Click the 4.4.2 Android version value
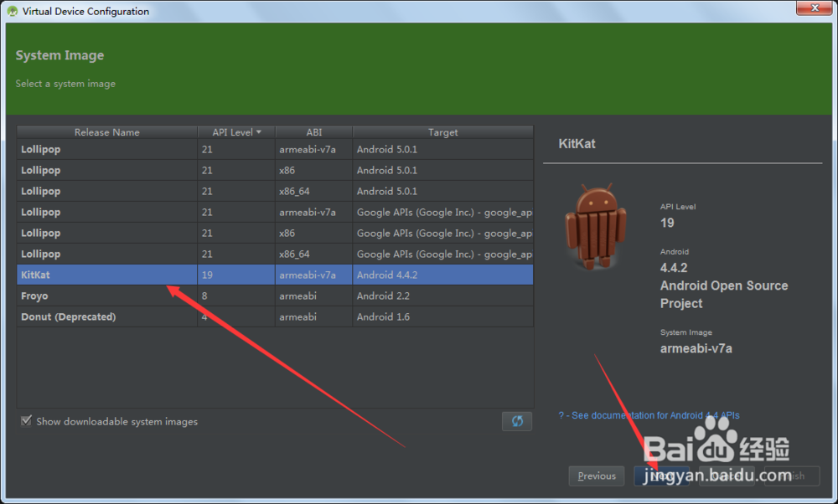 point(674,267)
